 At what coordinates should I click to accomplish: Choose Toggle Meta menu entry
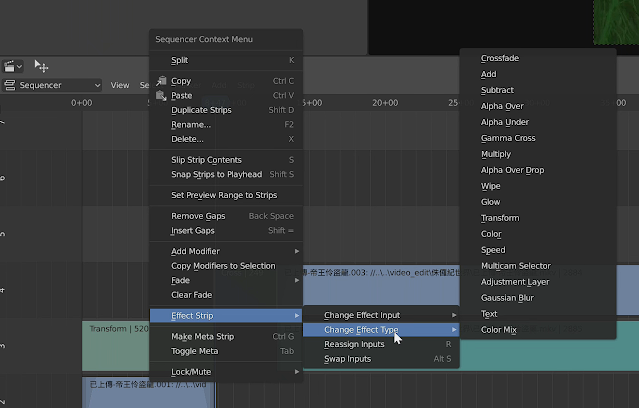pos(194,351)
